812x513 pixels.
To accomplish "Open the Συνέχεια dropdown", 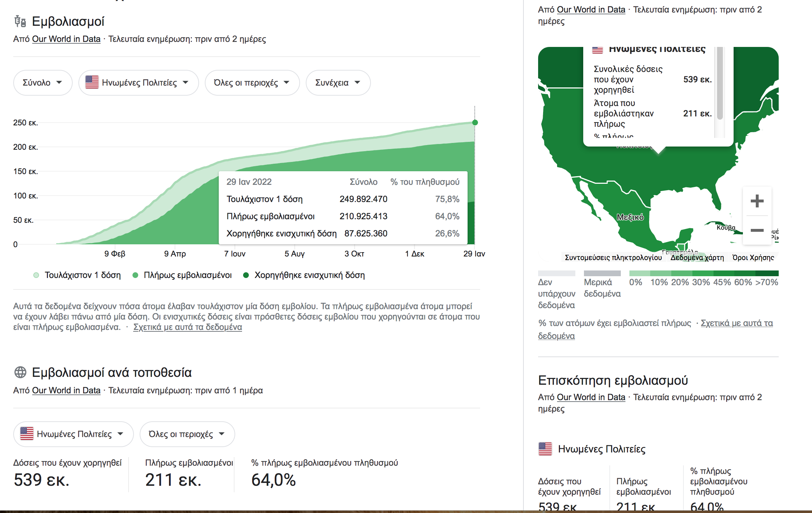I will pos(338,83).
